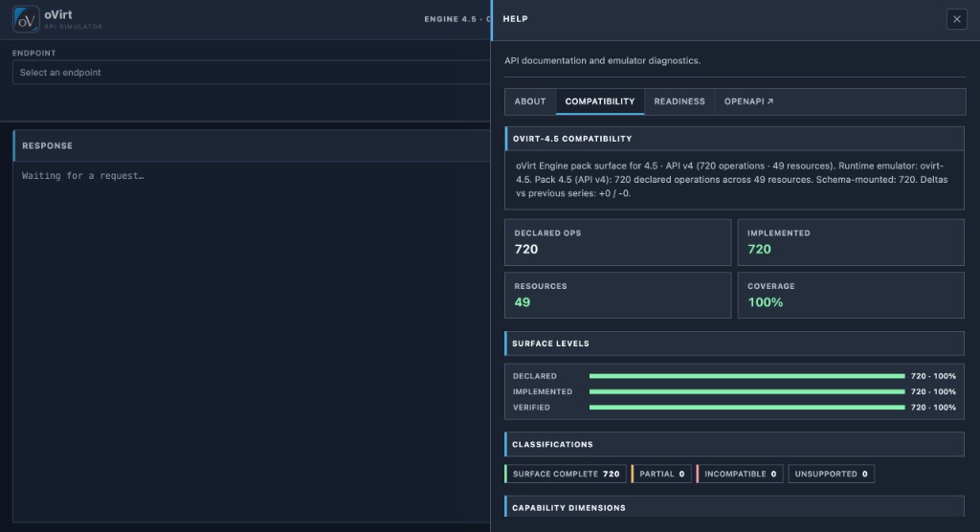Click the Declared 720 · 100% value
This screenshot has height=532, width=980.
coord(933,376)
